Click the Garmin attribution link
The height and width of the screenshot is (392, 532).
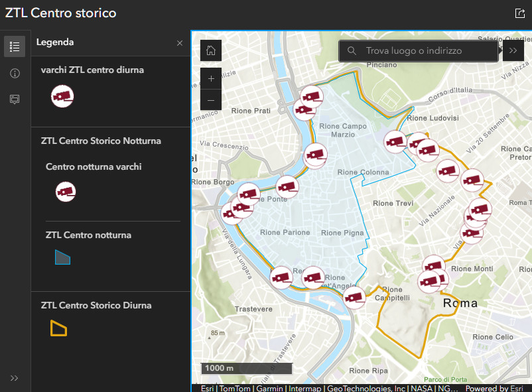click(269, 388)
